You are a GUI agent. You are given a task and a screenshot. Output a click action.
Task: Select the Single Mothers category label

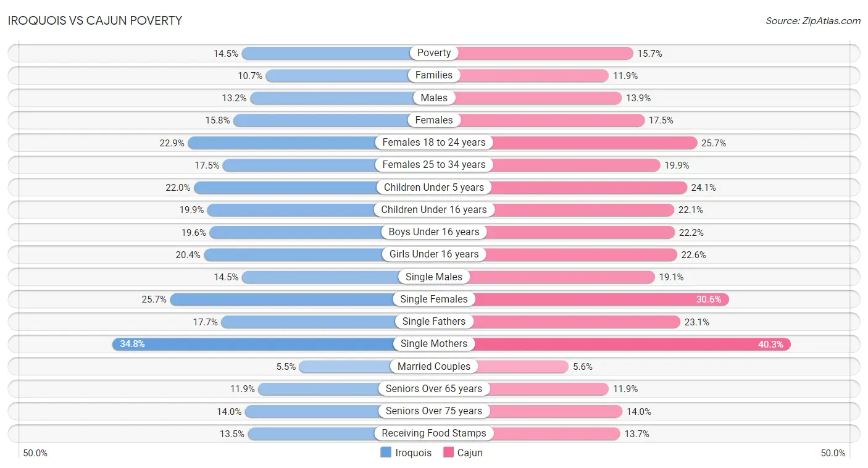[x=434, y=344]
